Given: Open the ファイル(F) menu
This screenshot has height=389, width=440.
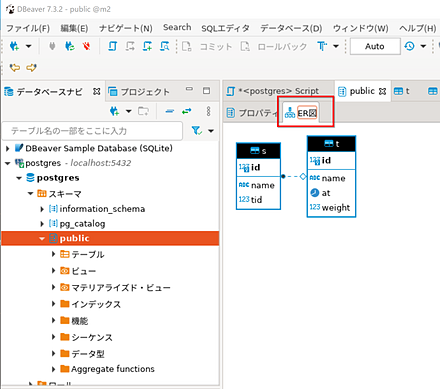Looking at the screenshot, I should (x=28, y=28).
